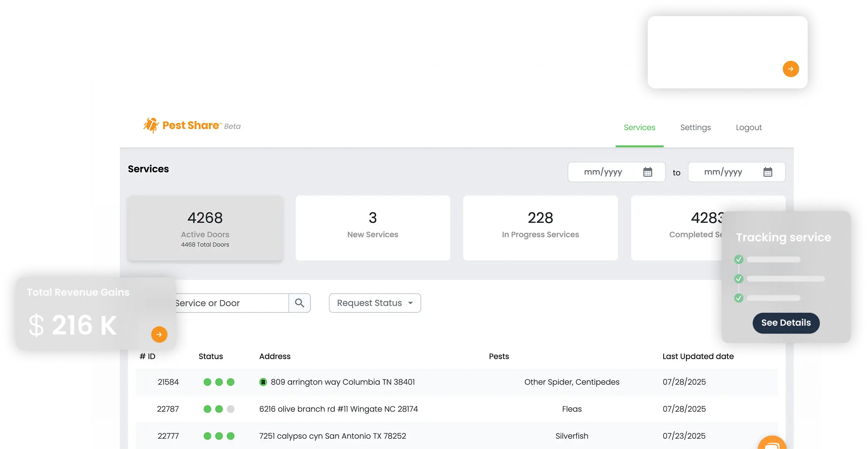Viewport: 868px width, 449px height.
Task: Click orange arrow on Total Revenue Gains card
Action: (x=159, y=334)
